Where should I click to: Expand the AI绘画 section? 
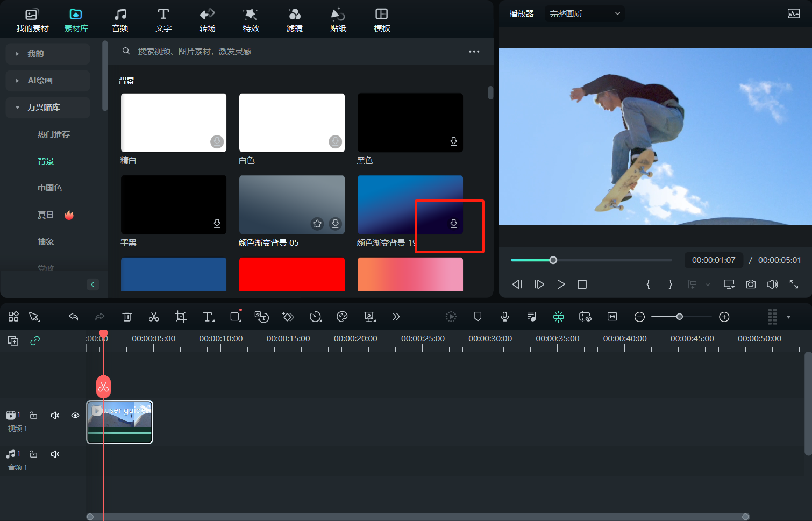point(48,81)
